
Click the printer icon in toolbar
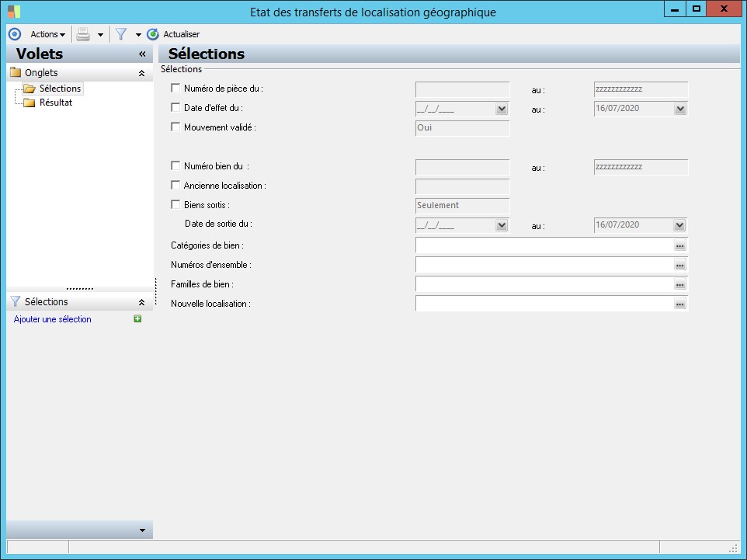pyautogui.click(x=83, y=34)
